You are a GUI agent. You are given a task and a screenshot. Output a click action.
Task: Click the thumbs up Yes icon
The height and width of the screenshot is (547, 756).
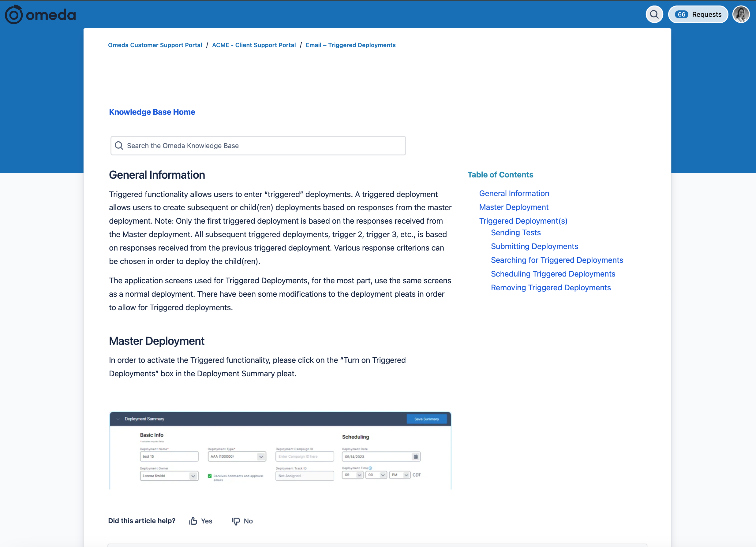[193, 521]
